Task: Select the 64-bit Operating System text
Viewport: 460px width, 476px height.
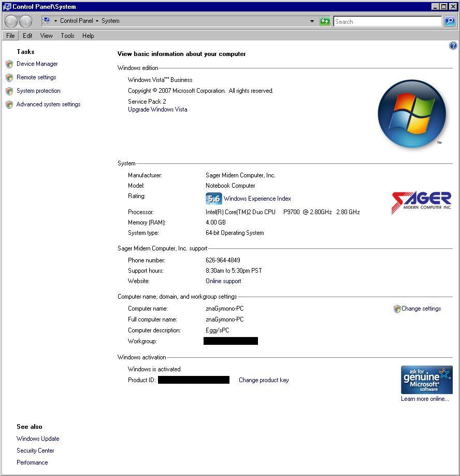Action: [235, 233]
